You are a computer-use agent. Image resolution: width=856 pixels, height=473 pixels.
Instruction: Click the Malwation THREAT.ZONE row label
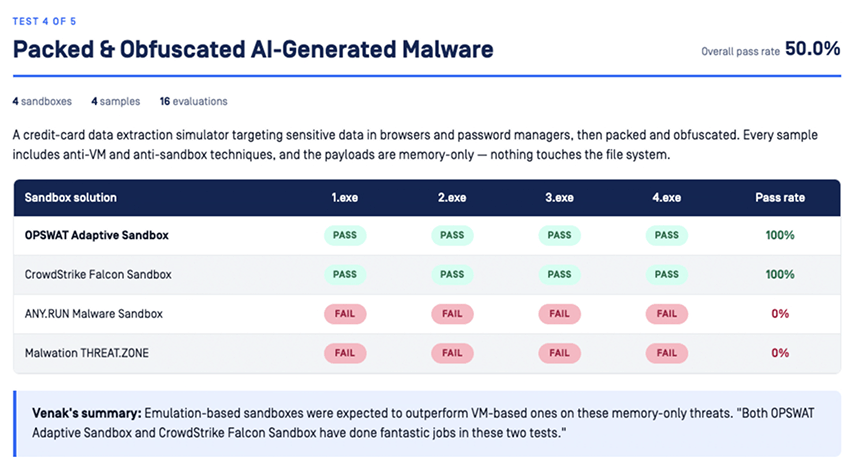pyautogui.click(x=87, y=353)
